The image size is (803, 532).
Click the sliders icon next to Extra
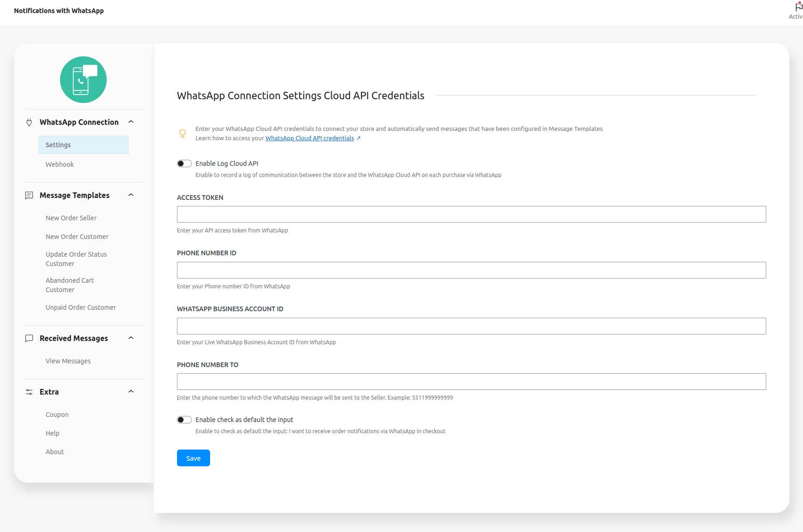[x=29, y=392]
